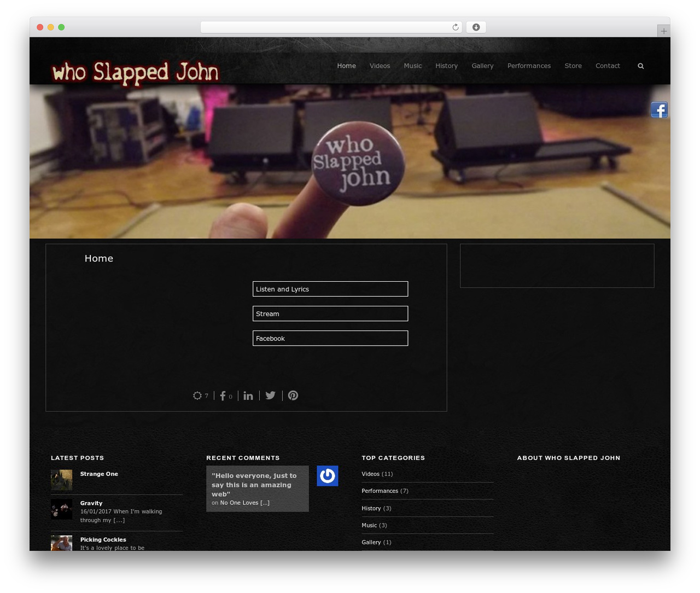Click the commenter avatar icon
700x593 pixels.
(328, 476)
